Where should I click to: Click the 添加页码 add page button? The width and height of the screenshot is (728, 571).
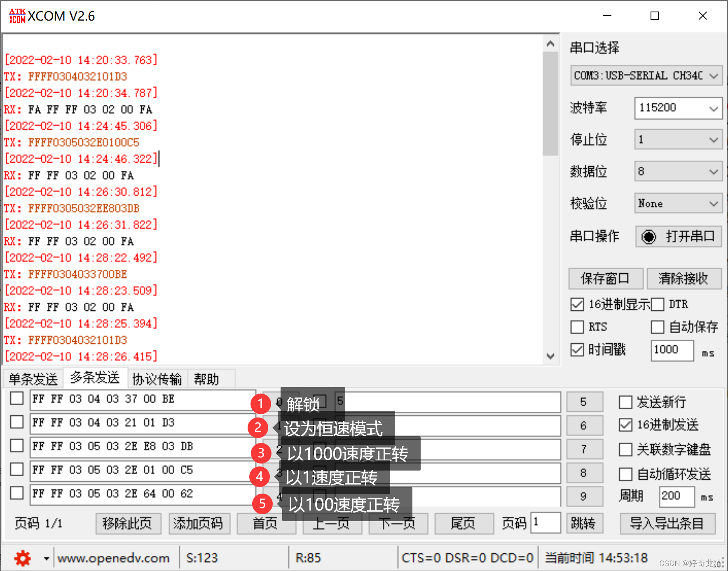[x=199, y=524]
